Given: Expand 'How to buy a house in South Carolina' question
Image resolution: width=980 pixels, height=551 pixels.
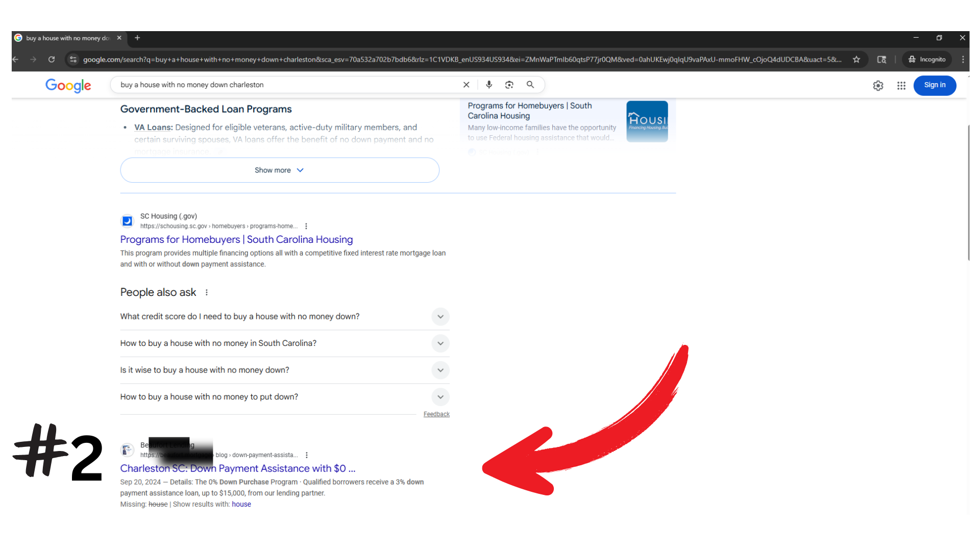Looking at the screenshot, I should click(x=440, y=343).
